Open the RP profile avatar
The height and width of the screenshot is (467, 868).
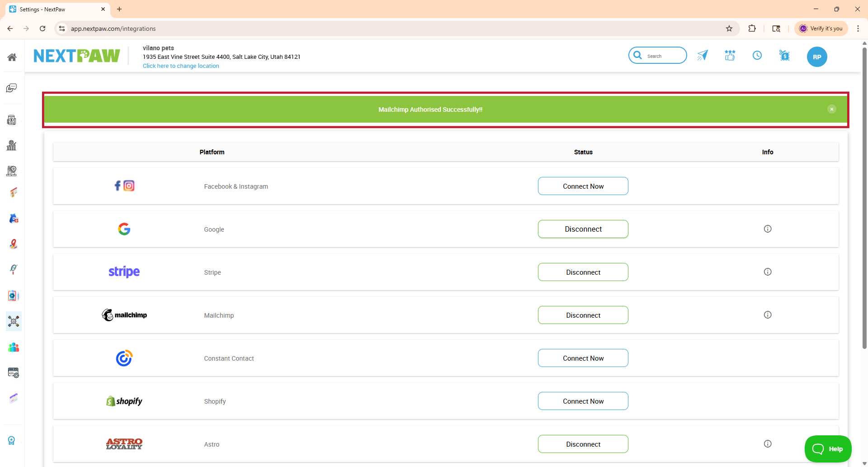(817, 57)
